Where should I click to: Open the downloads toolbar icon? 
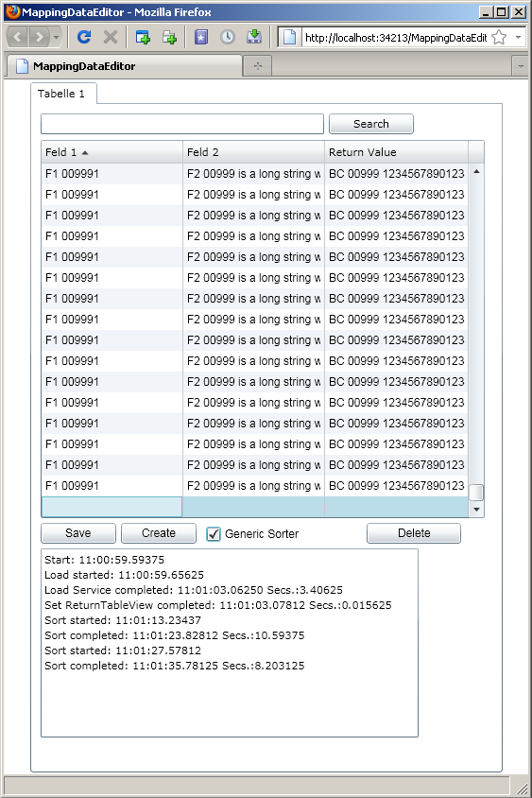point(254,37)
